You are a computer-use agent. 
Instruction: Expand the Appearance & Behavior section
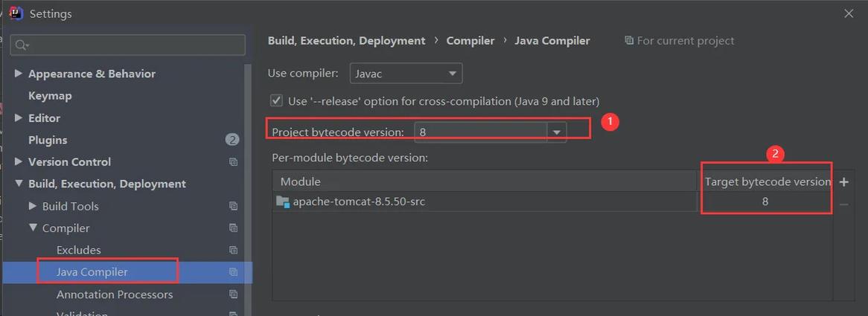pyautogui.click(x=19, y=74)
